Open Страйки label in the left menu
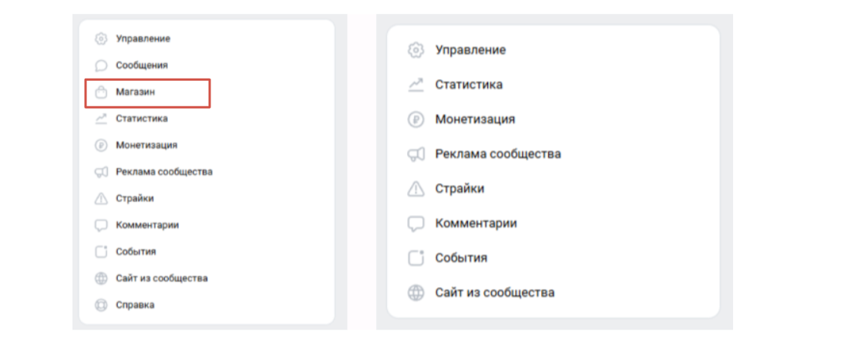Screen dimensions: 868x342 135,198
